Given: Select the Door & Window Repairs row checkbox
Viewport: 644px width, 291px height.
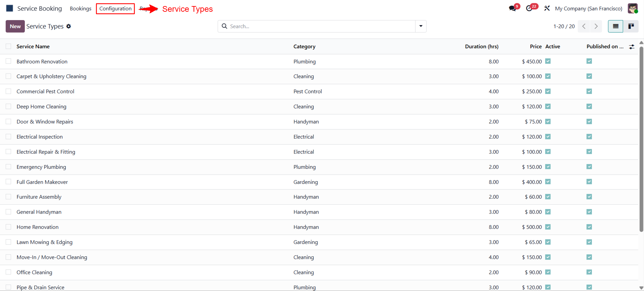Looking at the screenshot, I should [x=8, y=122].
